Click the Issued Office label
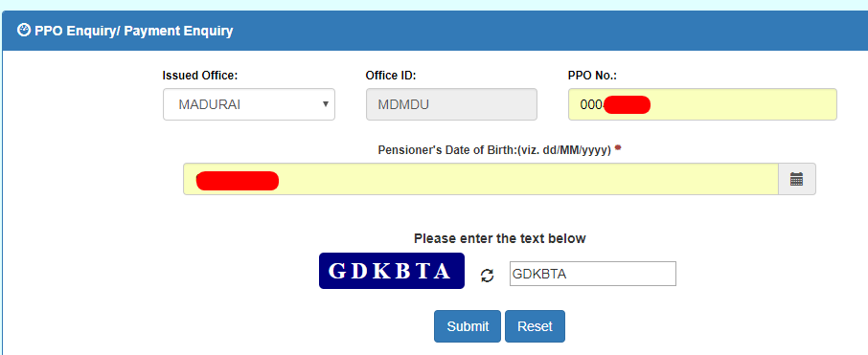This screenshot has width=868, height=355. pos(200,76)
